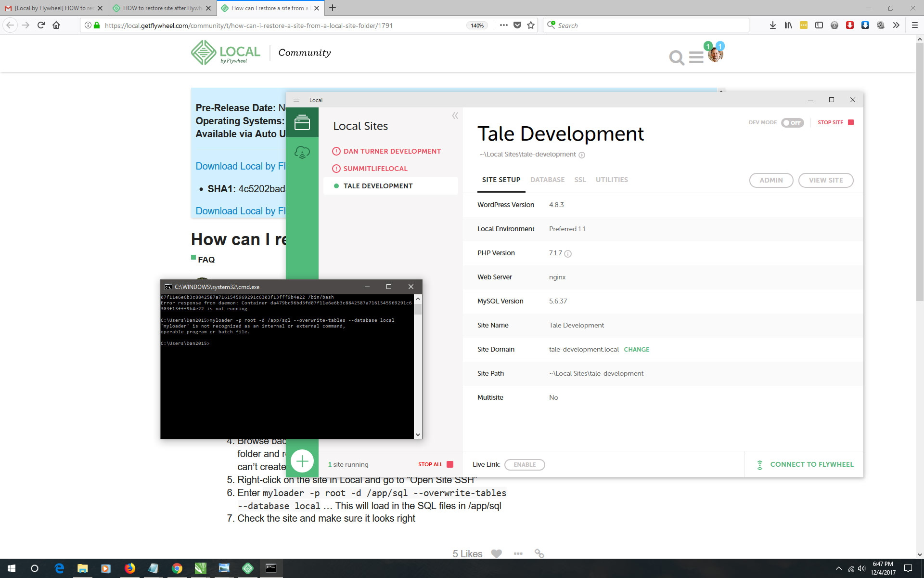The width and height of the screenshot is (924, 578).
Task: Open the Local Sites sidebar icon
Action: coord(302,122)
